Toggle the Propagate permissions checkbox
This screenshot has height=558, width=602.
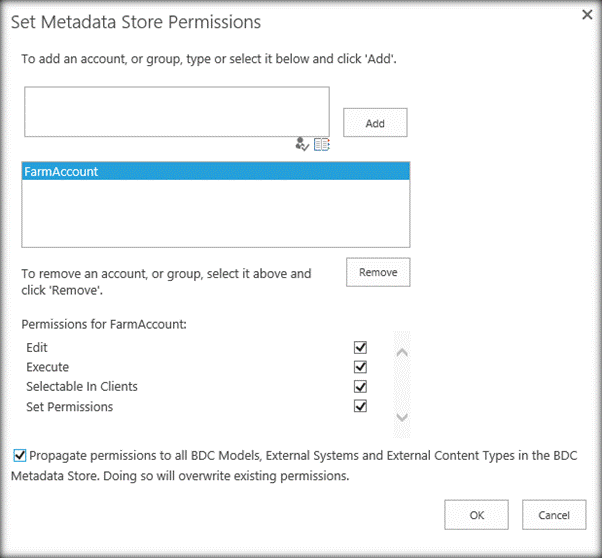pyautogui.click(x=21, y=455)
